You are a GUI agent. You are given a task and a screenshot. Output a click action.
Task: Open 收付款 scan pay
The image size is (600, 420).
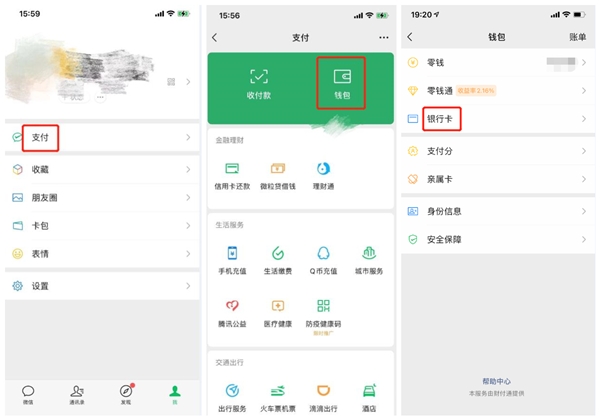(259, 84)
